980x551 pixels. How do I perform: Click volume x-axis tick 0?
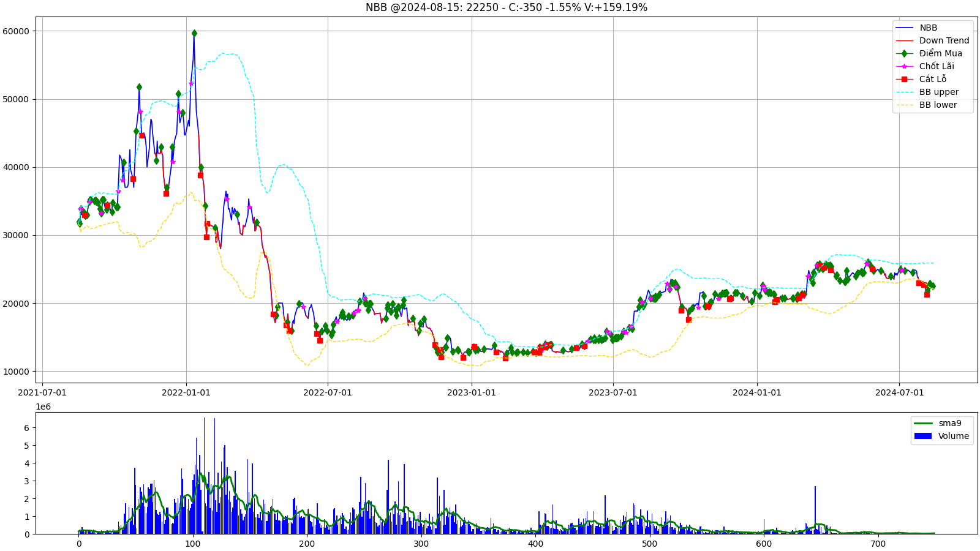tap(79, 544)
